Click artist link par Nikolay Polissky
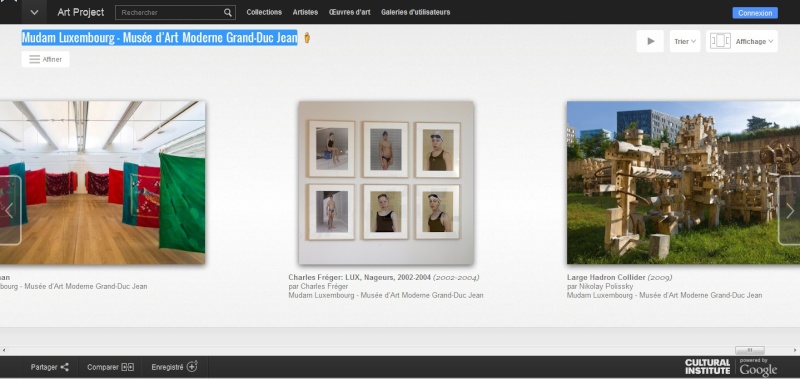The width and height of the screenshot is (800, 379). click(599, 286)
